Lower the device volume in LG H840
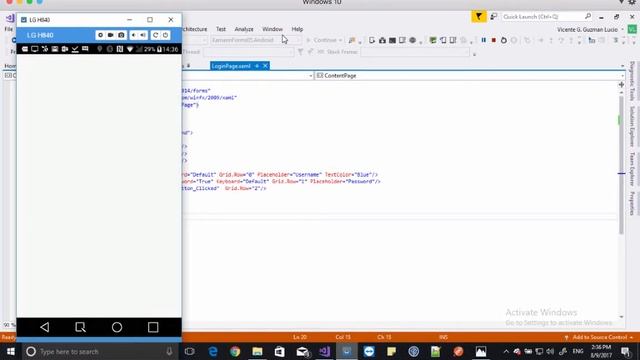This screenshot has height=360, width=640. [x=133, y=35]
